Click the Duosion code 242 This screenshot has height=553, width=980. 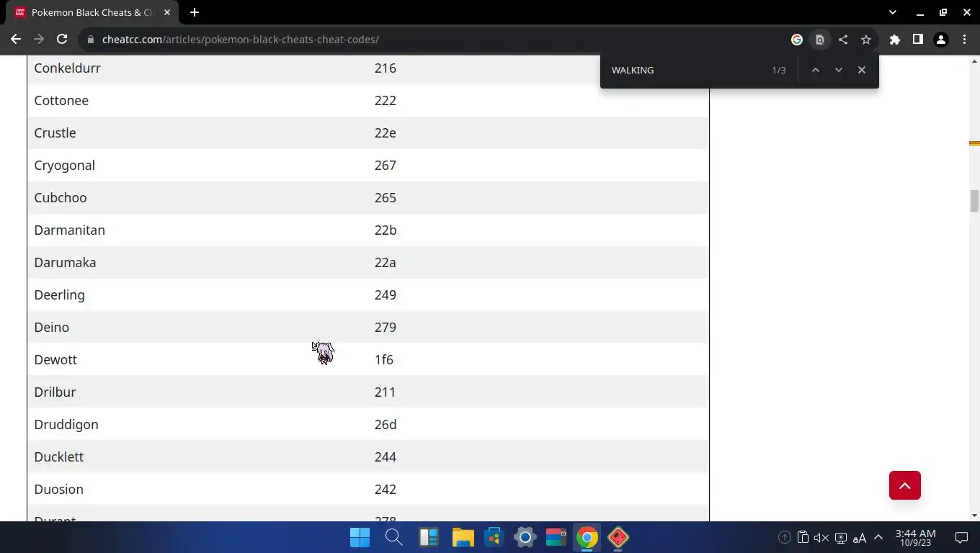(x=386, y=489)
